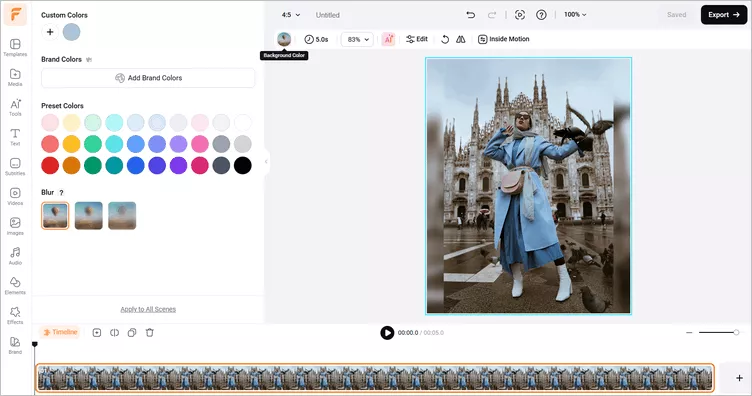Open the Media sidebar panel

pyautogui.click(x=15, y=77)
